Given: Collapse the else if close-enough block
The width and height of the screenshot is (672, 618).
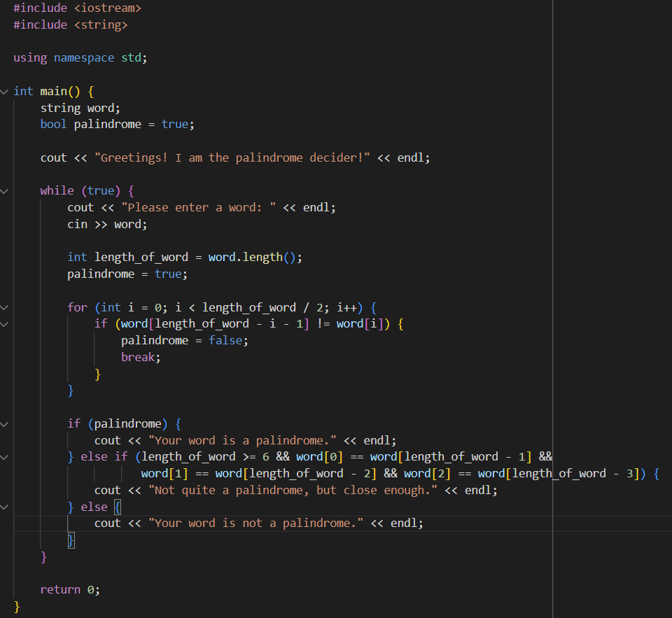Looking at the screenshot, I should (5, 456).
